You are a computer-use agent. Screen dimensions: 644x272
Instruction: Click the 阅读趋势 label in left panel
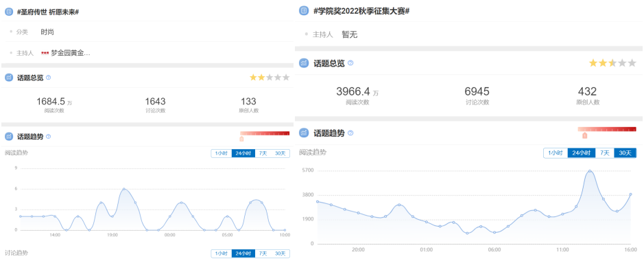pyautogui.click(x=16, y=152)
